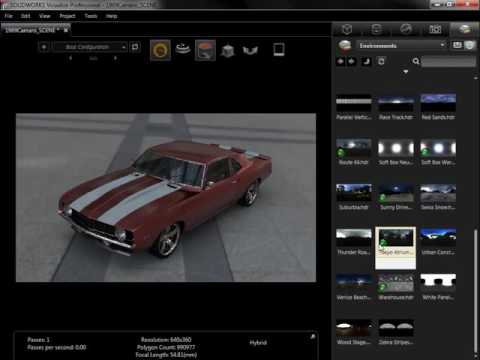Open the File menu

(x=8, y=16)
